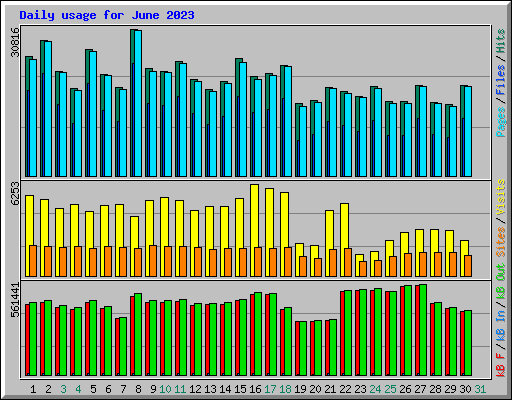Click the yellow Visits bar for day 8

point(134,232)
